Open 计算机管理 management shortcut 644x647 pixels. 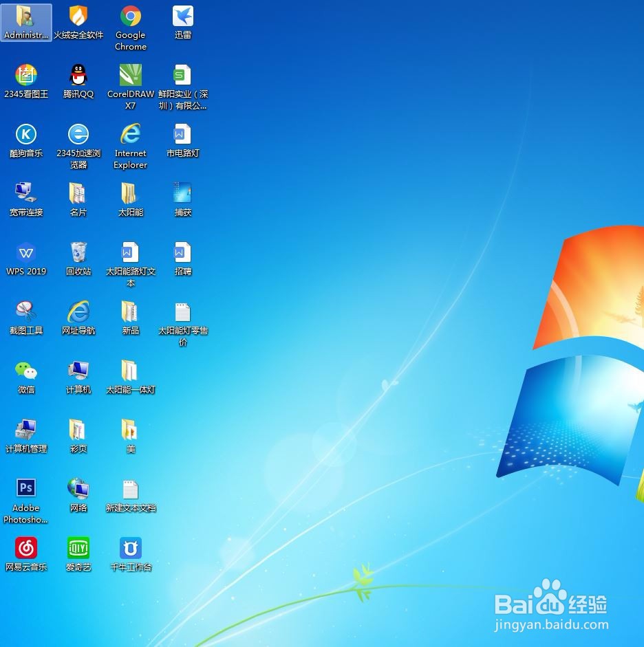(26, 436)
